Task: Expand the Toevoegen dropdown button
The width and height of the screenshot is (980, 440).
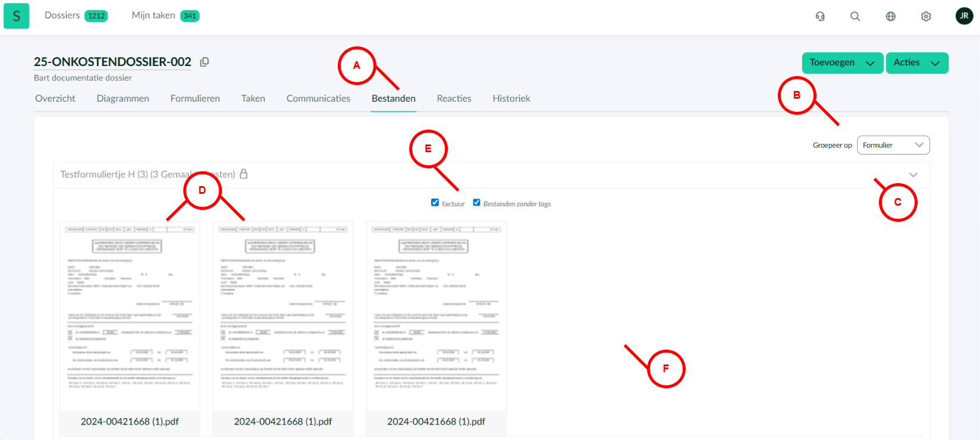Action: 842,63
